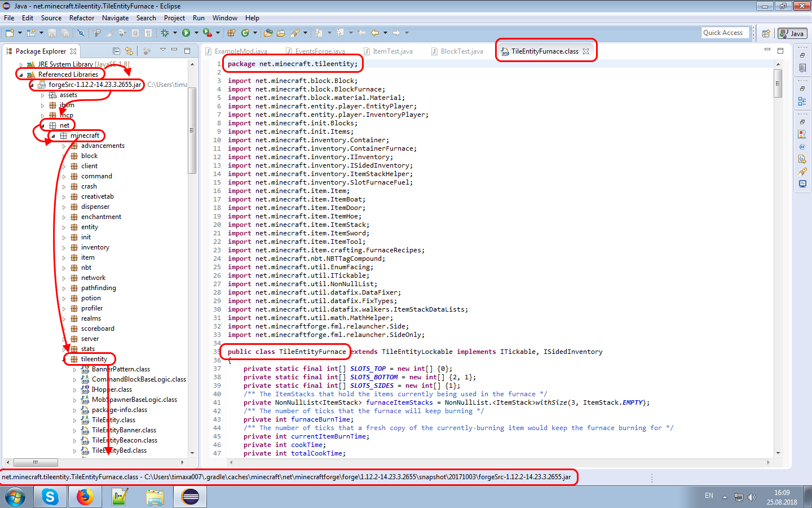Click the editor vertical scrollbar thumb

pyautogui.click(x=778, y=84)
